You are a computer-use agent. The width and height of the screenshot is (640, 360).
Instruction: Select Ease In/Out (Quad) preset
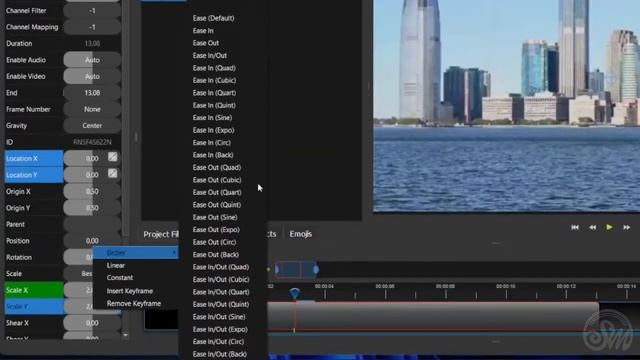pos(221,267)
